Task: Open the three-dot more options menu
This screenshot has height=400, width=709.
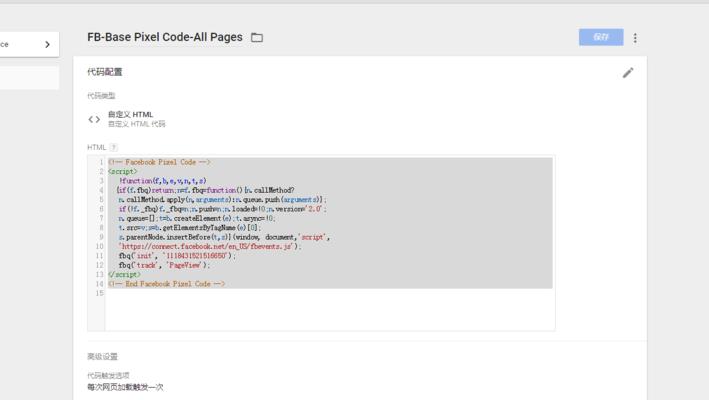Action: [x=635, y=38]
